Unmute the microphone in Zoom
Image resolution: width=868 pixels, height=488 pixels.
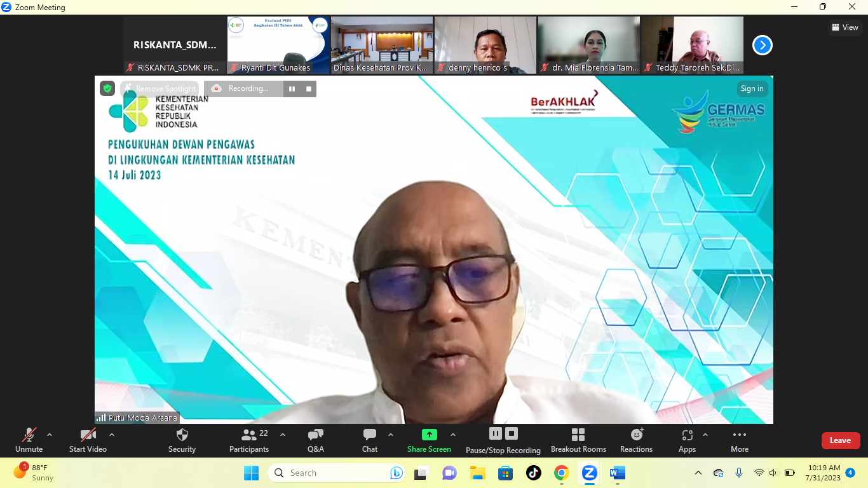click(x=29, y=440)
